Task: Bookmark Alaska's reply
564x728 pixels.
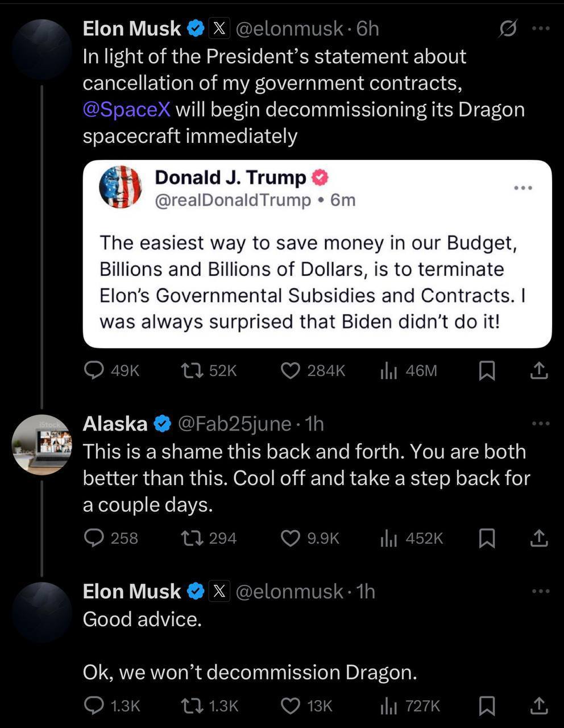Action: click(487, 538)
